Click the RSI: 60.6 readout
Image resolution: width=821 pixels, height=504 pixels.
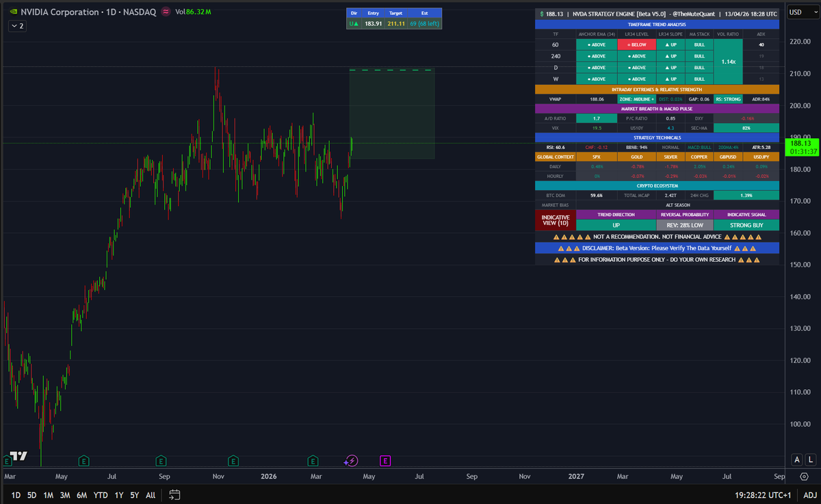[556, 147]
